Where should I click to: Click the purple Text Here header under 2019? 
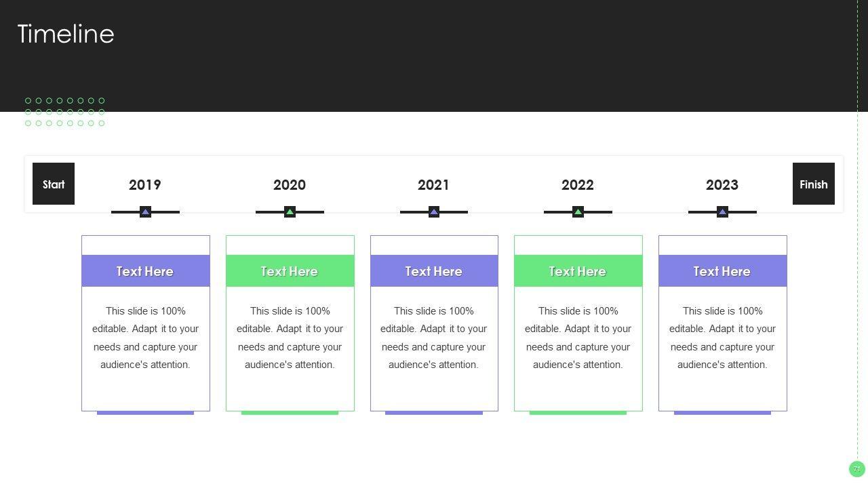pyautogui.click(x=145, y=271)
